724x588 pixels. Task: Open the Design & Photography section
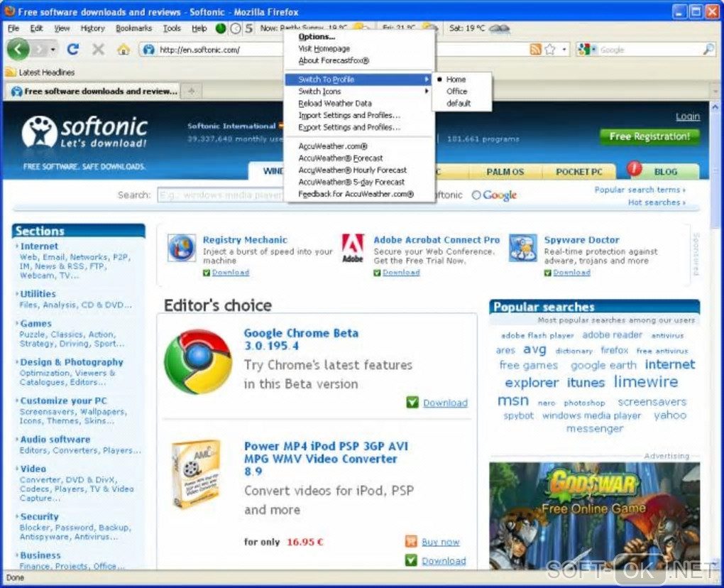pyautogui.click(x=72, y=362)
